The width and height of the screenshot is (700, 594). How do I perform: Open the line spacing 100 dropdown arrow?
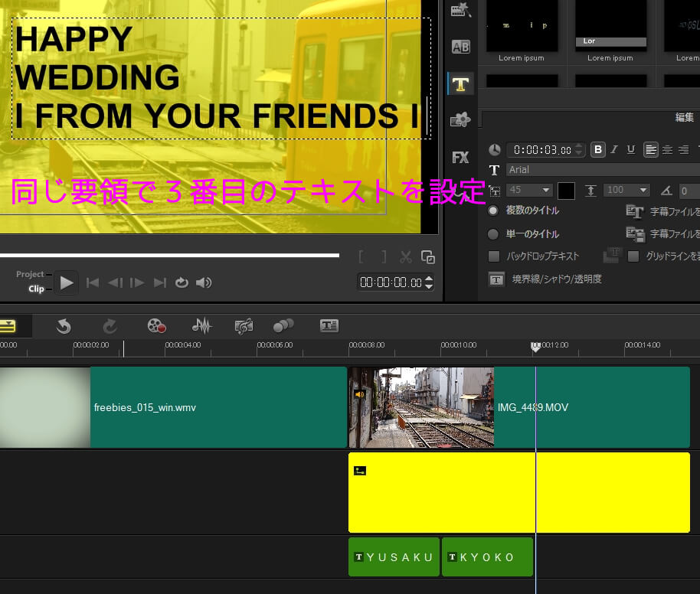[643, 190]
